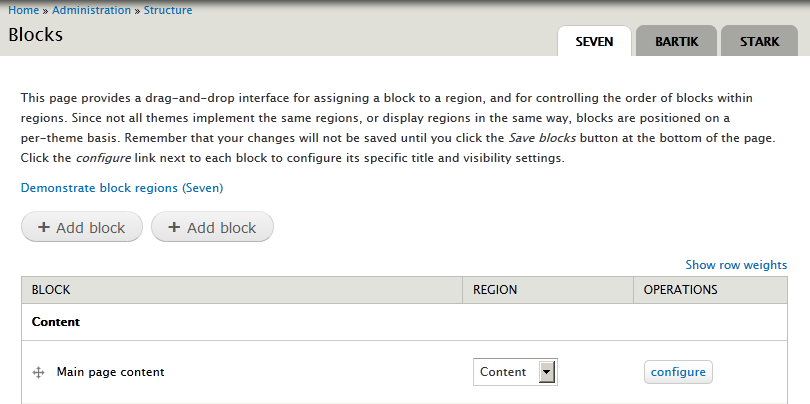Click the Main page content label
The image size is (810, 404).
pyautogui.click(x=111, y=372)
